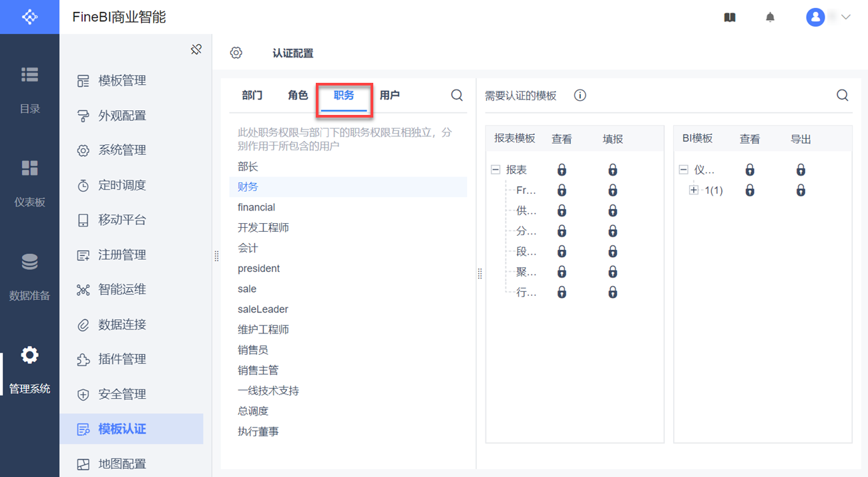868x477 pixels.
Task: Select the 销售主管 position
Action: pyautogui.click(x=258, y=370)
